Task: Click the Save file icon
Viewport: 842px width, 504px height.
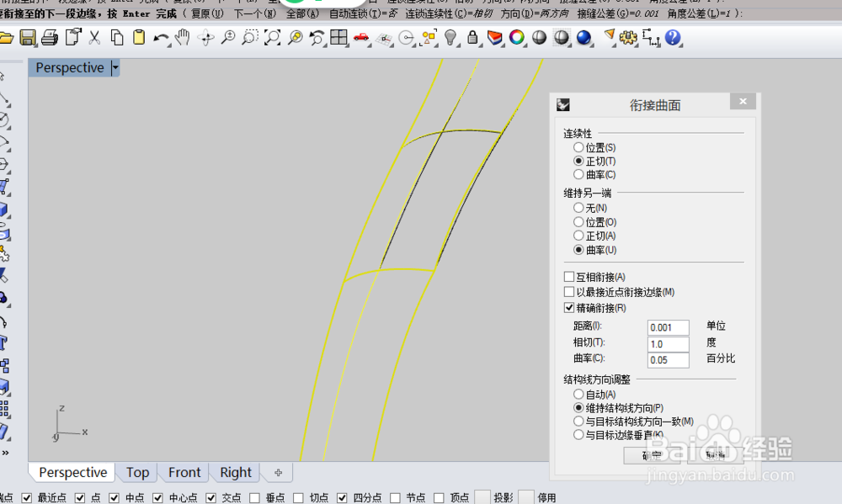Action: coord(29,38)
